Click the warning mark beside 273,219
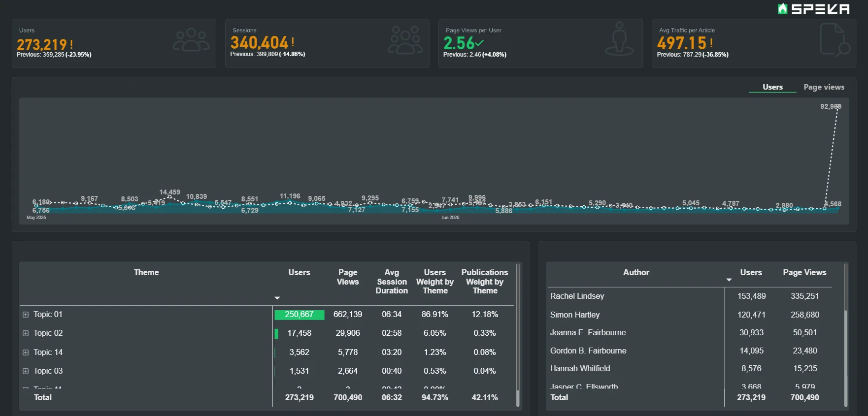 tap(72, 44)
